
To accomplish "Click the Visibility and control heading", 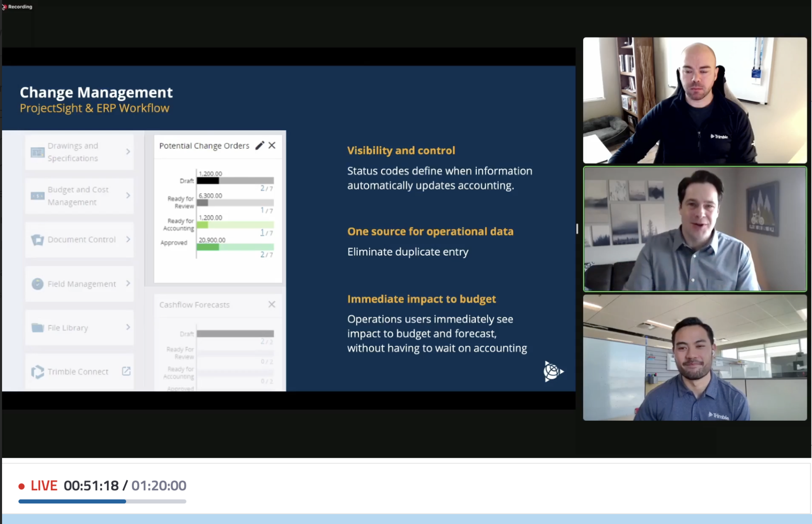I will tap(401, 151).
